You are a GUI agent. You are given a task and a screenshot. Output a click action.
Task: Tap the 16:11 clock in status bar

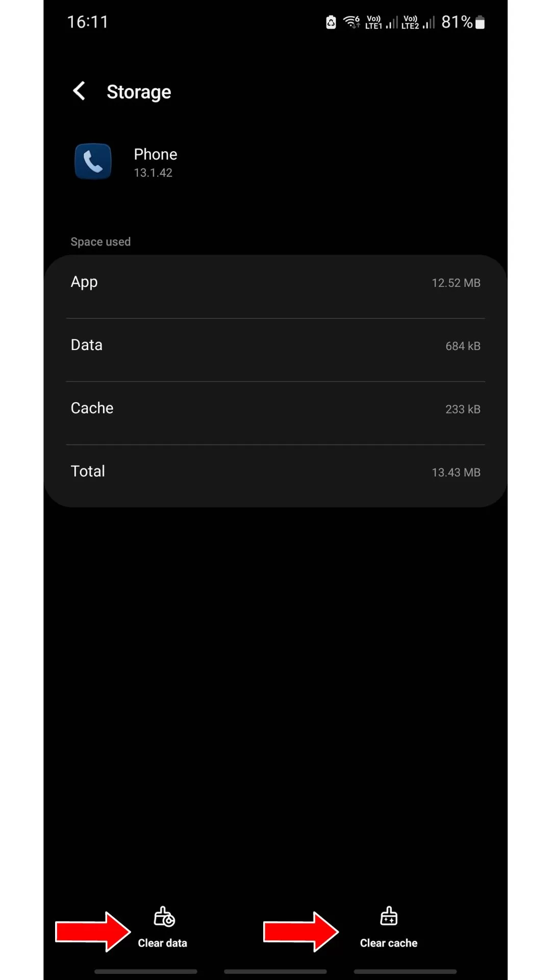tap(88, 22)
